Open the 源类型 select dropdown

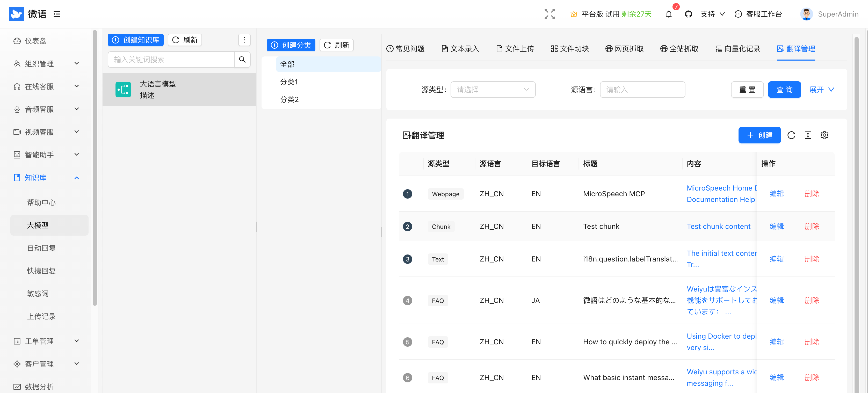(x=493, y=90)
